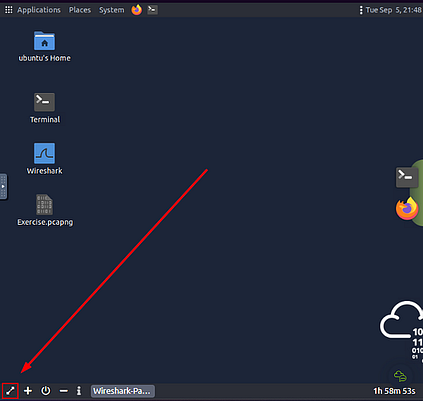Click the plus icon in bottom bar
This screenshot has width=423, height=401.
click(x=28, y=391)
